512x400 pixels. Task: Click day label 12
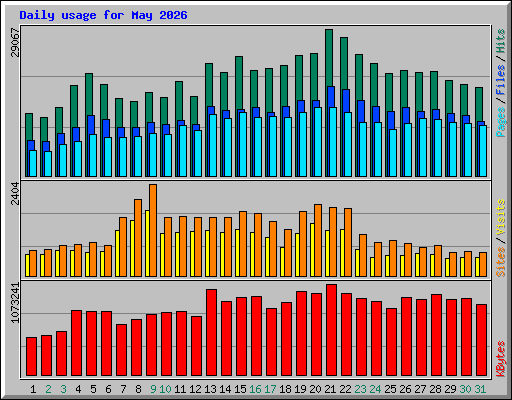[x=195, y=389]
